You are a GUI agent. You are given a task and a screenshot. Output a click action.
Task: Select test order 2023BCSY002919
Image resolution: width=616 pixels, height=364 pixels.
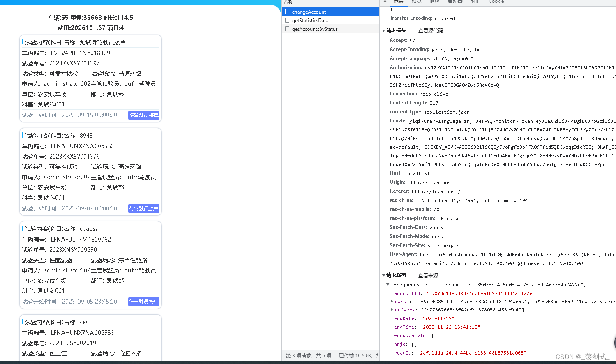(x=73, y=343)
